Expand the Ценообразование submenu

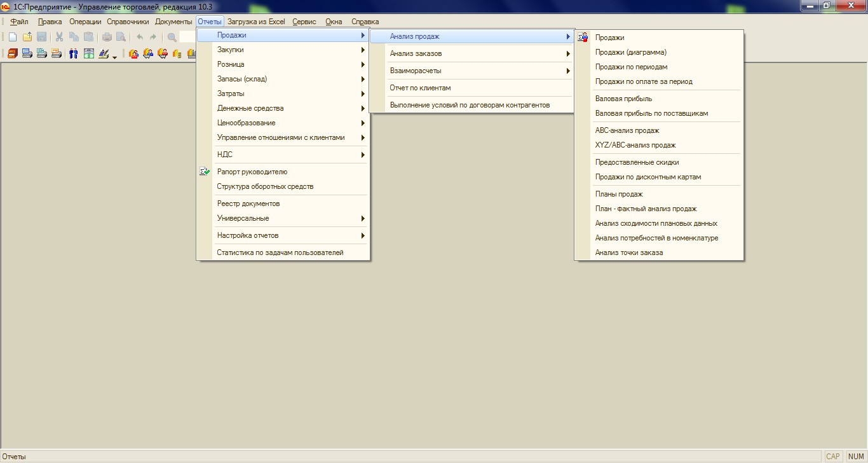[283, 123]
